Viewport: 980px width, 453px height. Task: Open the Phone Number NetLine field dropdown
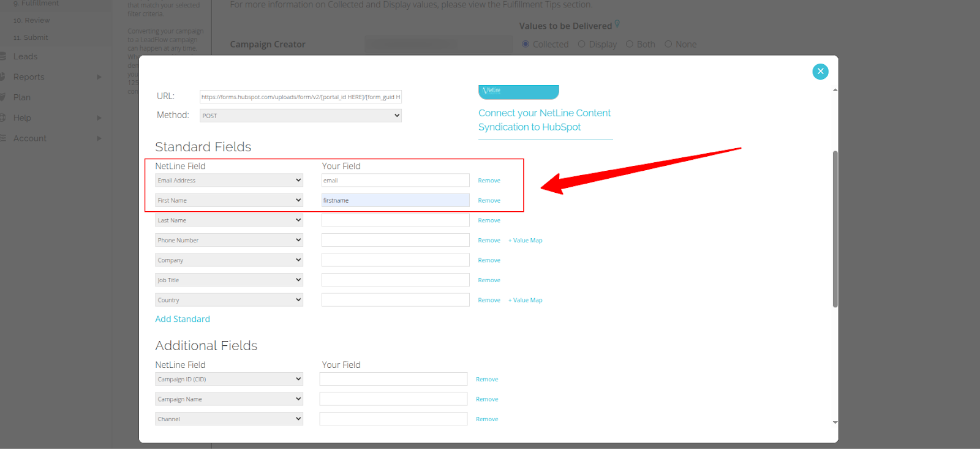click(x=229, y=240)
